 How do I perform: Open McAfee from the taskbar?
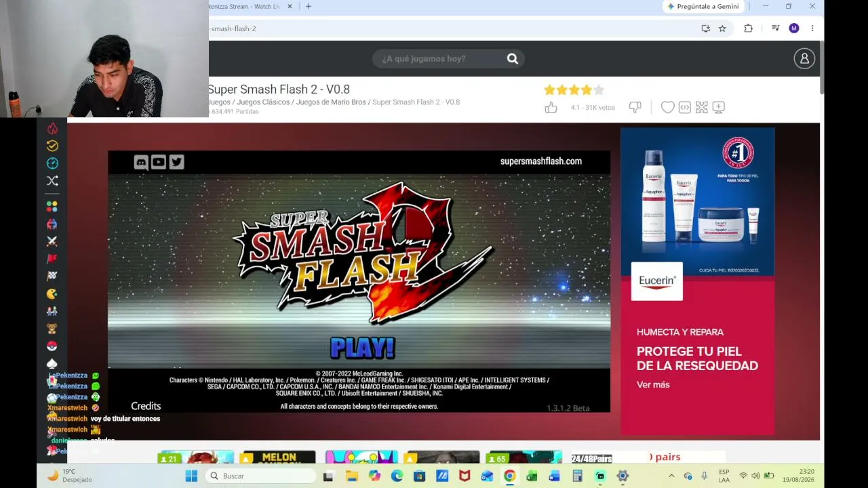(x=465, y=476)
